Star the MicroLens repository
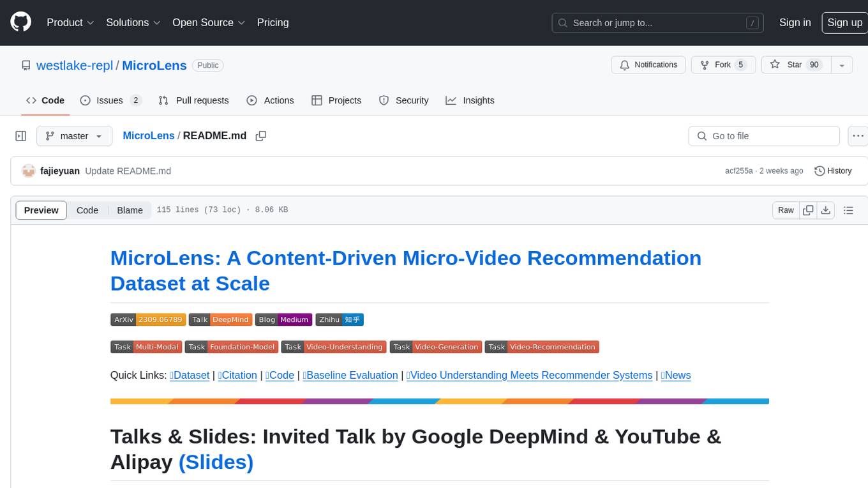The height and width of the screenshot is (488, 868). [x=795, y=65]
